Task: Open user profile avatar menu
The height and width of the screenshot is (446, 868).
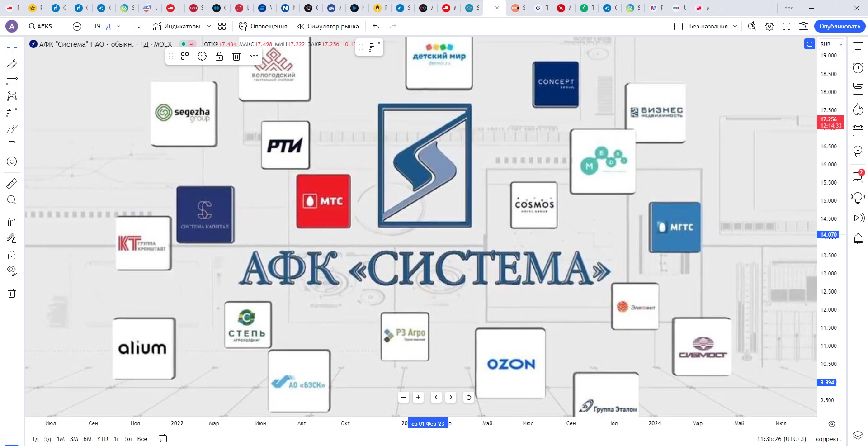Action: pyautogui.click(x=12, y=26)
